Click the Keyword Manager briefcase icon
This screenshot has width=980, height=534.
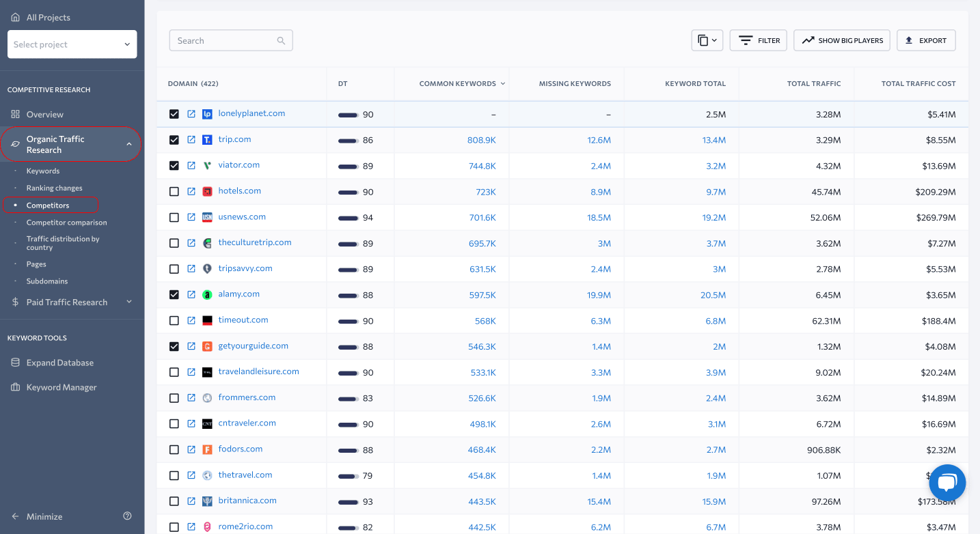tap(15, 387)
